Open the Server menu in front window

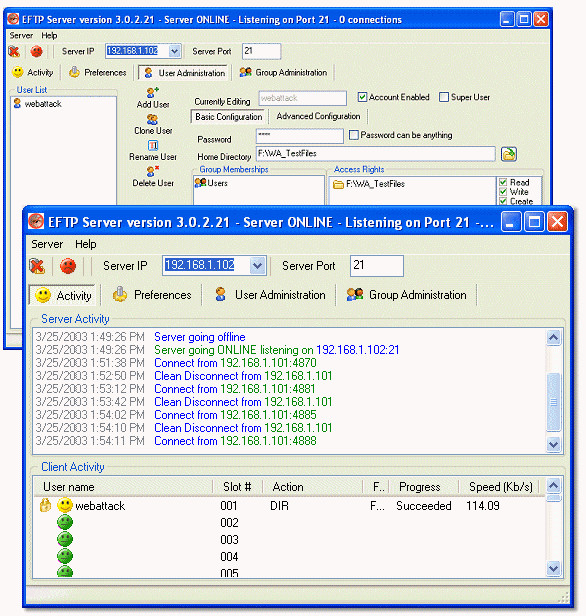47,244
